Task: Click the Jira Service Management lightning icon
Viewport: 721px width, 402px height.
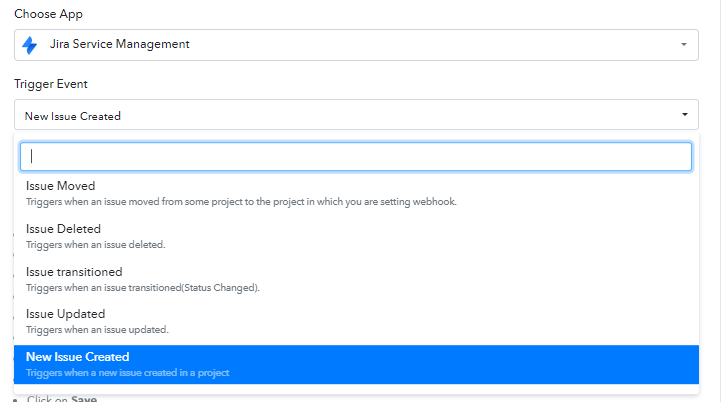Action: (x=30, y=45)
